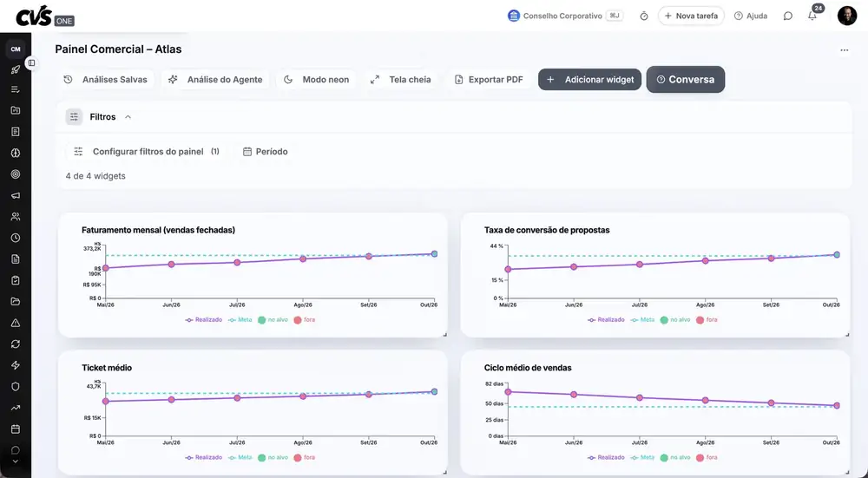Click the ⌘J shortcut badge in header

coord(614,16)
